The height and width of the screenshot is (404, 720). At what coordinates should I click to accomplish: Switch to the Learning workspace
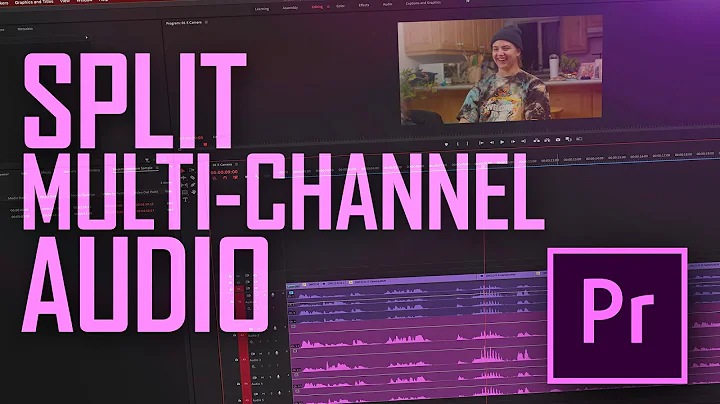262,9
